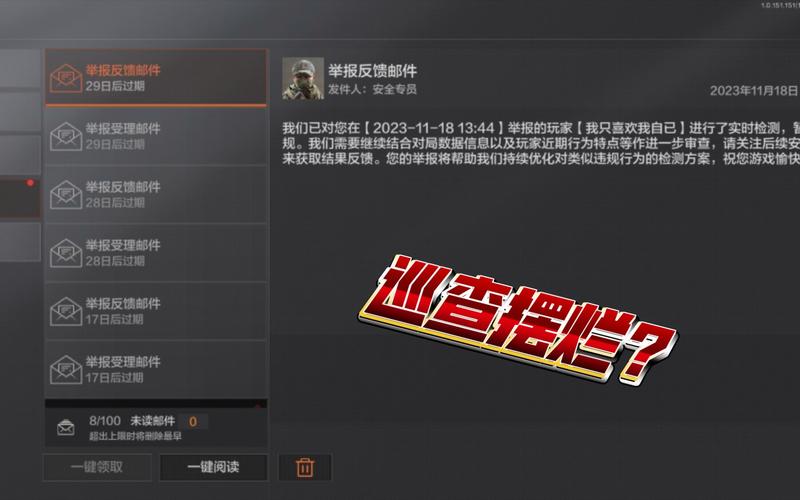Open the 举报反馈邮件 expiring in 28日
This screenshot has height=500, width=800.
point(156,194)
